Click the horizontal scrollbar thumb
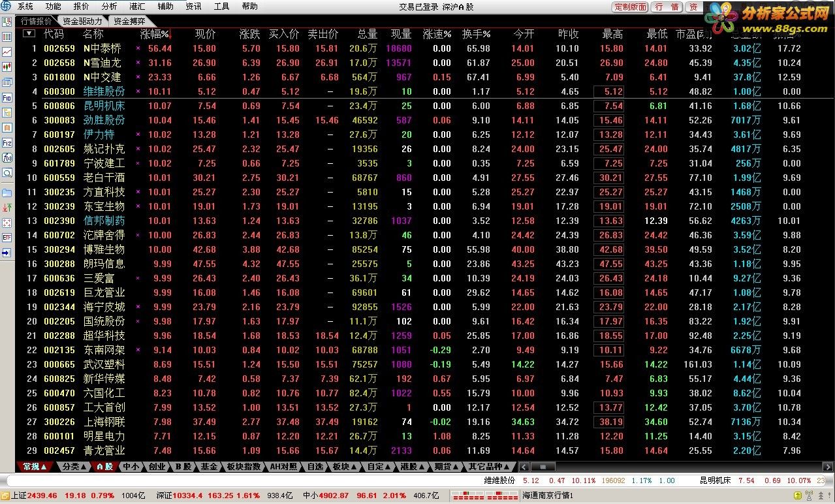835x504 pixels. (x=543, y=467)
